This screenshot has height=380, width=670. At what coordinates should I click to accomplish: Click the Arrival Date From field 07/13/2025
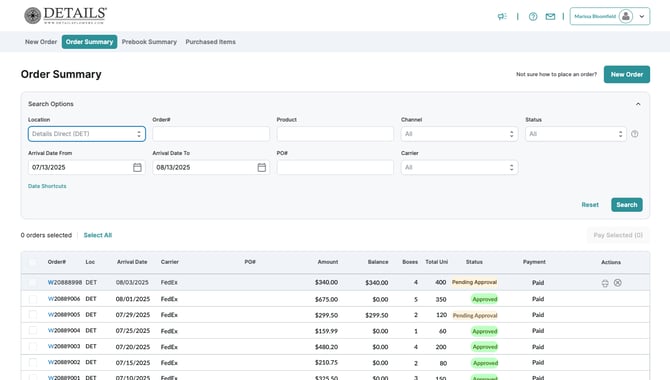[87, 167]
